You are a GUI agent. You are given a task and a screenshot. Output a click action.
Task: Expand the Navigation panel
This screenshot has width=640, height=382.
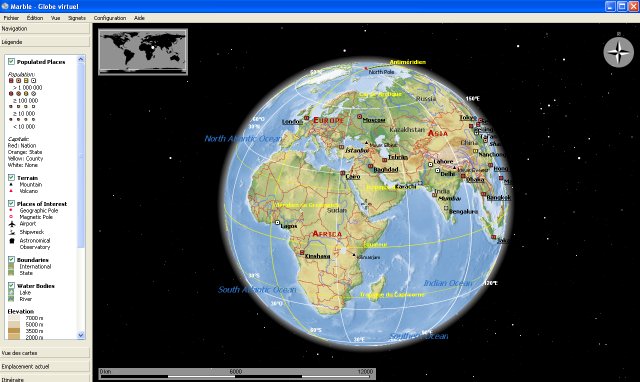coord(44,29)
